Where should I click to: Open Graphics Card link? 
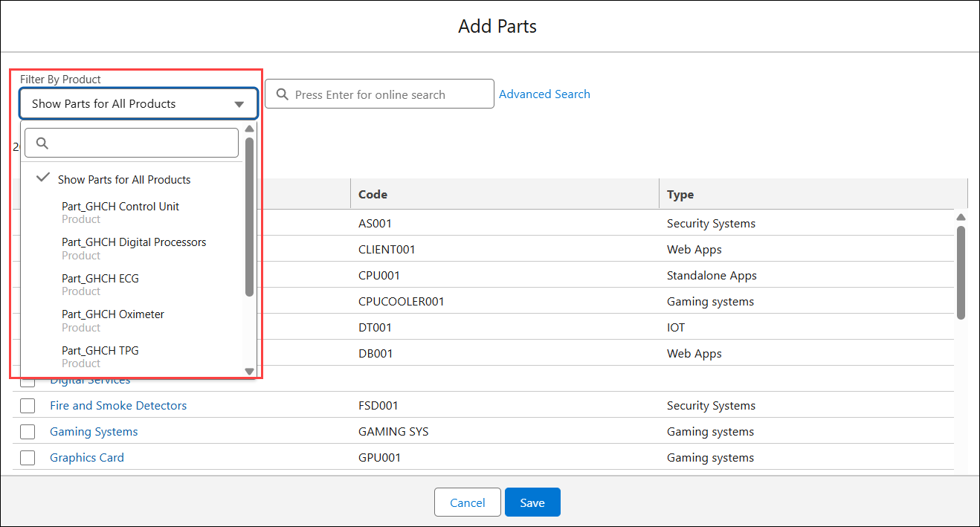coord(87,457)
